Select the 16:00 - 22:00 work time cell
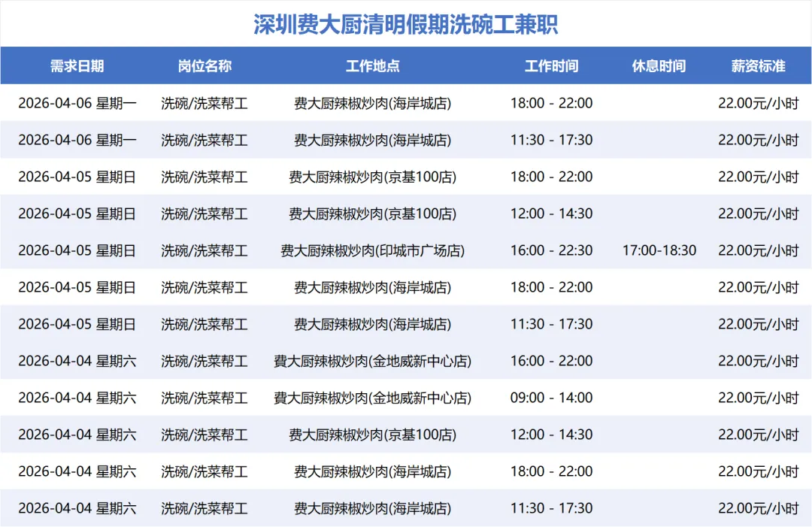The height and width of the screenshot is (527, 812). pyautogui.click(x=552, y=361)
